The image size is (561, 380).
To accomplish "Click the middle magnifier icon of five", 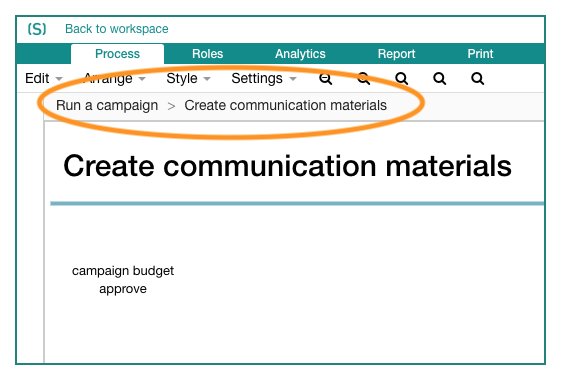I will point(401,78).
